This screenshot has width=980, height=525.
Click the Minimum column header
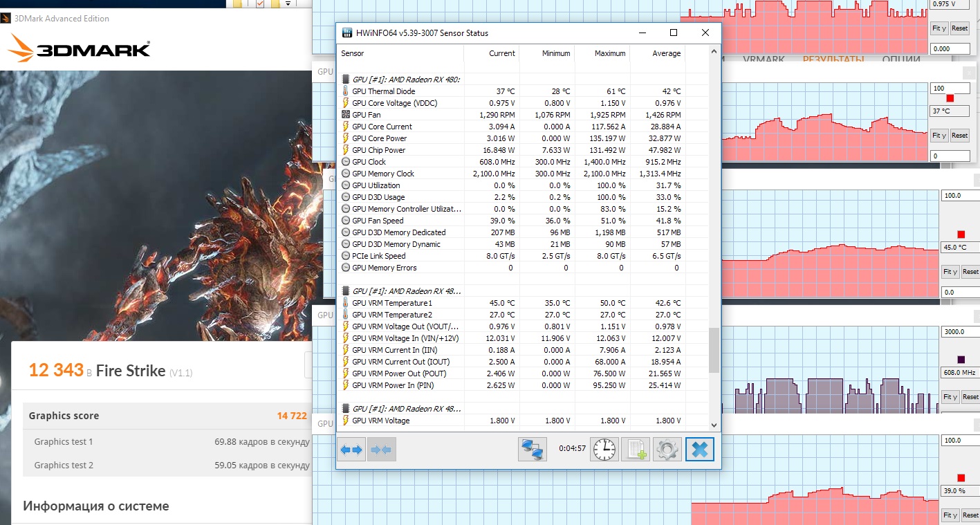(546, 53)
